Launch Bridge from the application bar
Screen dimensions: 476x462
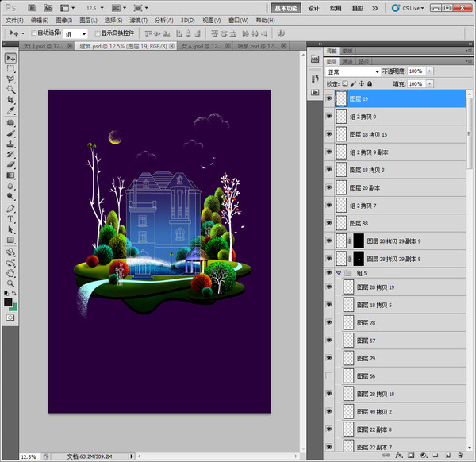[32, 8]
